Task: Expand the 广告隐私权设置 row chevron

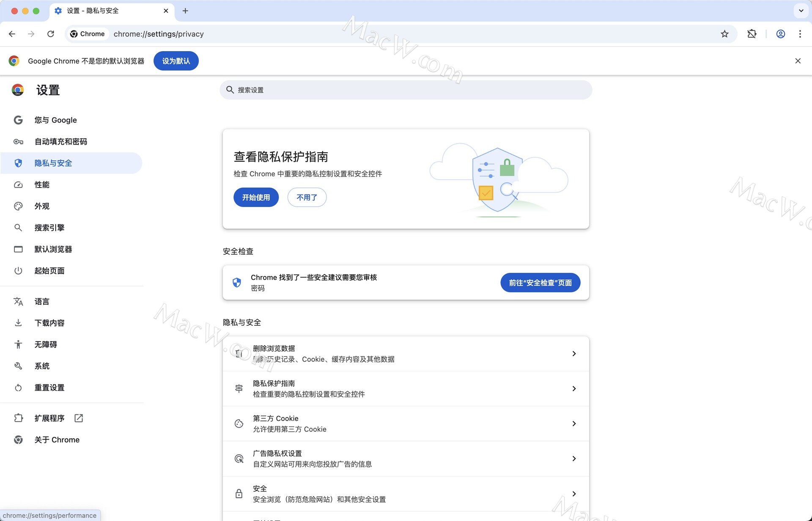Action: (574, 459)
